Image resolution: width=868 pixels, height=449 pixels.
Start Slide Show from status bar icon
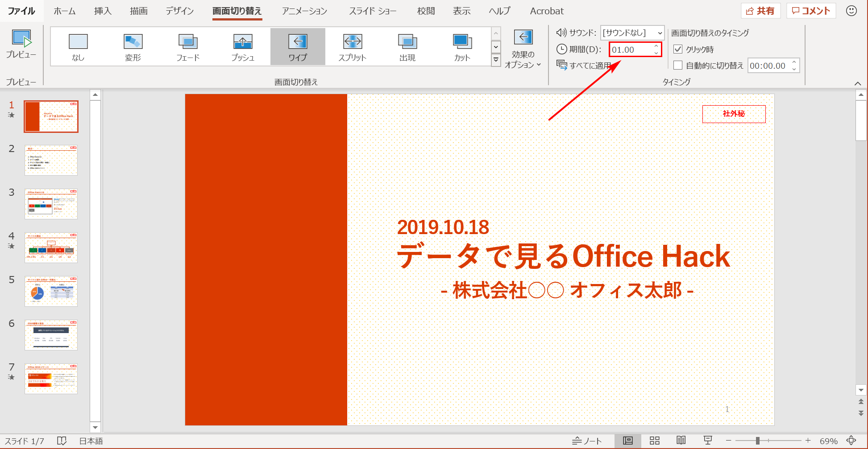(x=708, y=441)
